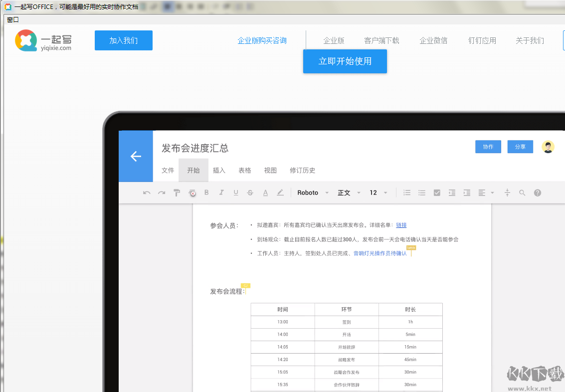Screen dimensions: 565x392
Task: Open the 钉钉应用 link
Action: 482,40
